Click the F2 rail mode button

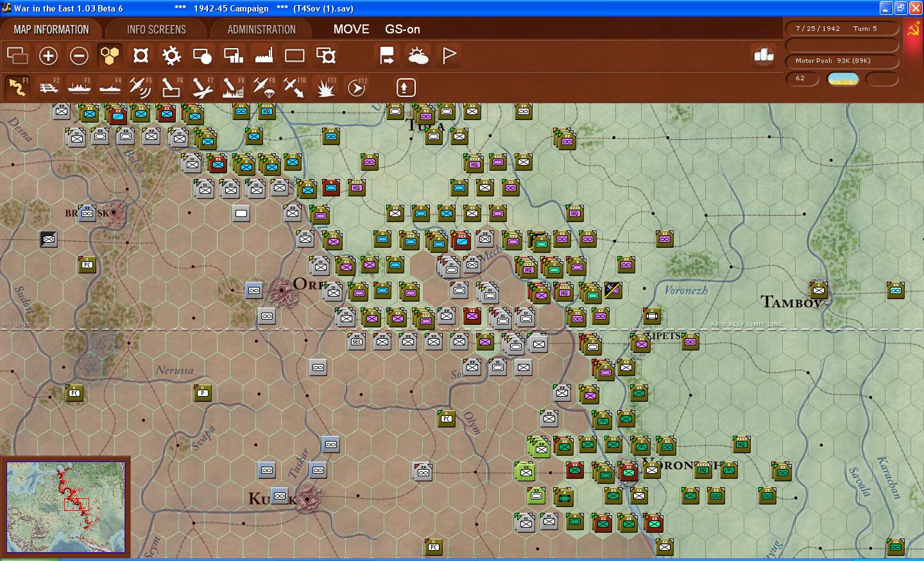click(49, 87)
